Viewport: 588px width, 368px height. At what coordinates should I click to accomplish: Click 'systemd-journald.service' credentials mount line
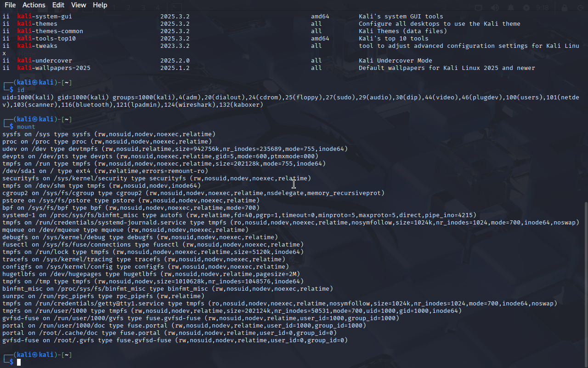click(x=291, y=223)
